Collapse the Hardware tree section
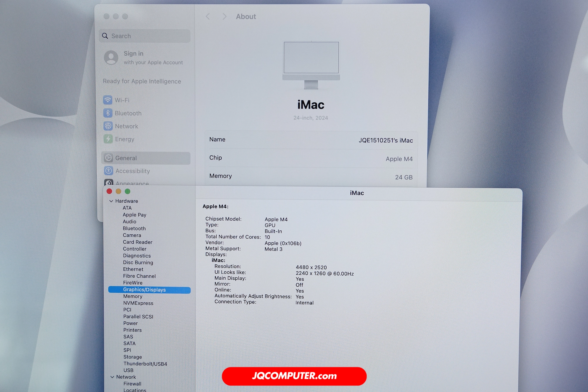 point(111,201)
